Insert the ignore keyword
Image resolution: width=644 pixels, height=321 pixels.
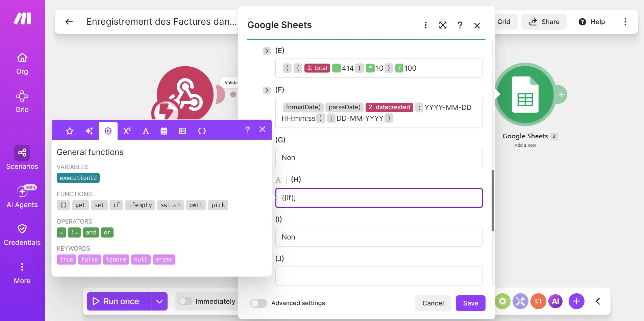(x=116, y=259)
